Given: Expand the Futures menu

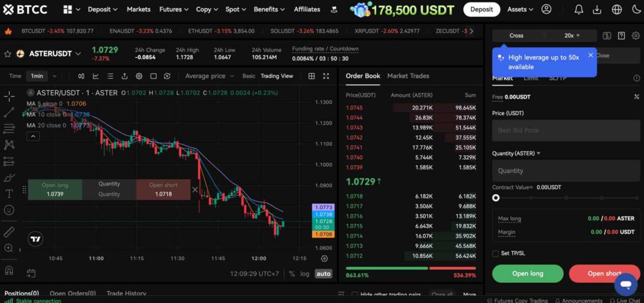Looking at the screenshot, I should [174, 9].
